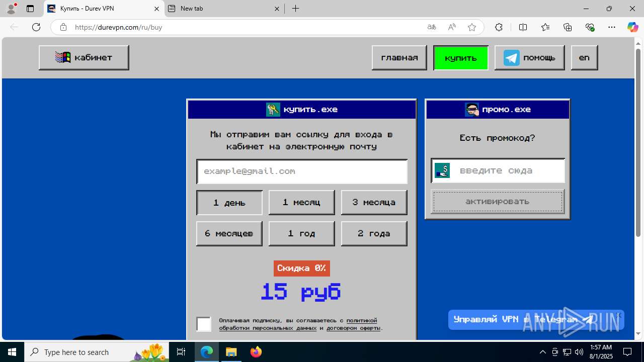Image resolution: width=644 pixels, height=362 pixels.
Task: Select the 1 месяц plan
Action: point(301,203)
